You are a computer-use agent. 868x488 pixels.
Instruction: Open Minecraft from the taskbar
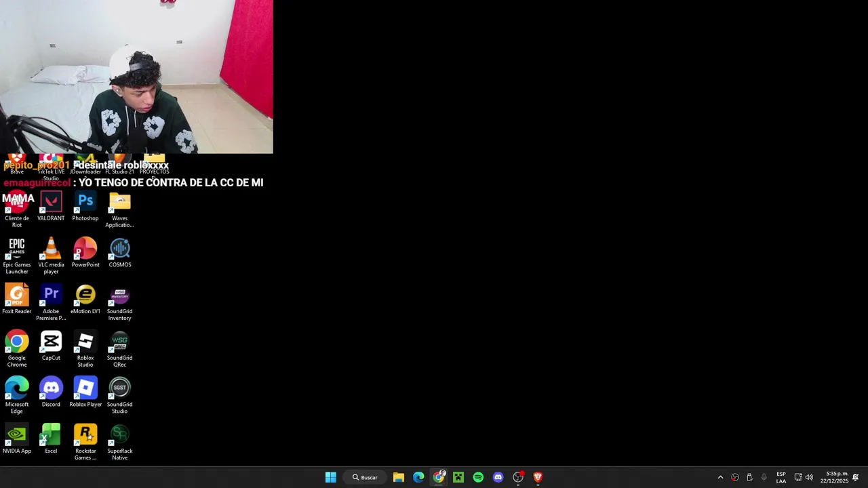coord(458,477)
